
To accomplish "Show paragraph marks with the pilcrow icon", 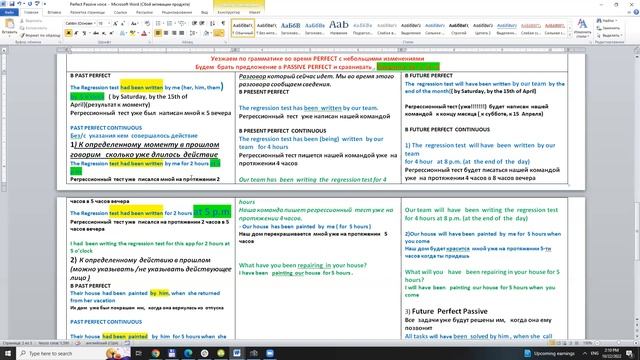I will click(223, 24).
